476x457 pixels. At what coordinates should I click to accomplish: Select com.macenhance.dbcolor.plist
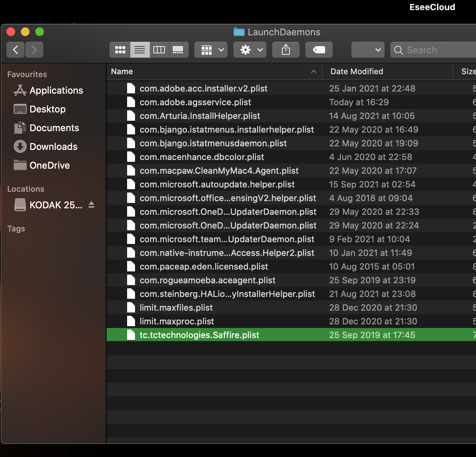click(291, 157)
